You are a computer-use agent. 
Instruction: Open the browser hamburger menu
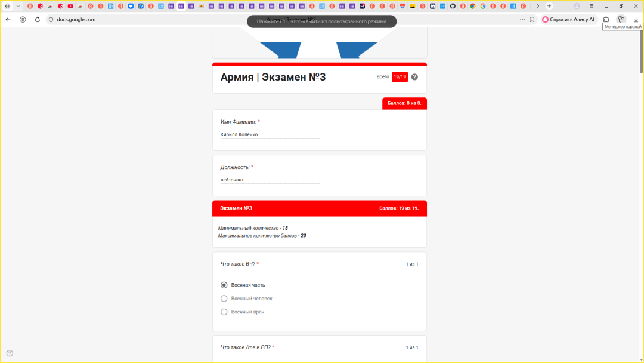pyautogui.click(x=592, y=6)
